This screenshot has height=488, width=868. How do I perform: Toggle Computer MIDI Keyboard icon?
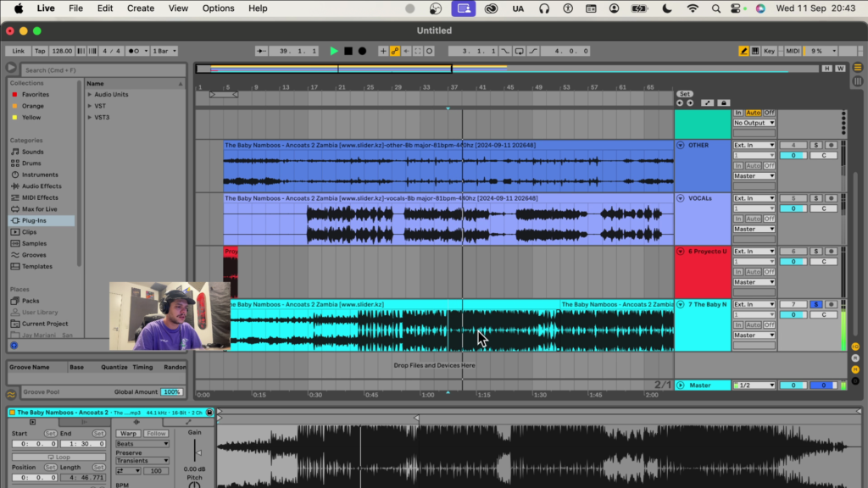pos(755,51)
